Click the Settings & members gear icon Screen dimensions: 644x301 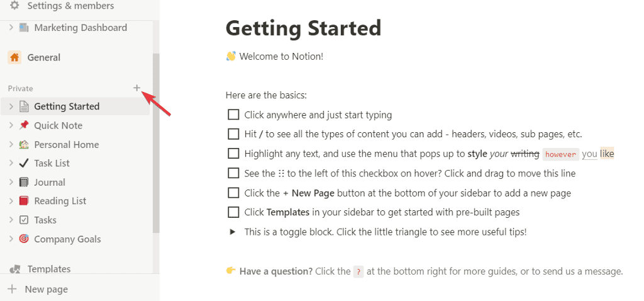pyautogui.click(x=14, y=6)
